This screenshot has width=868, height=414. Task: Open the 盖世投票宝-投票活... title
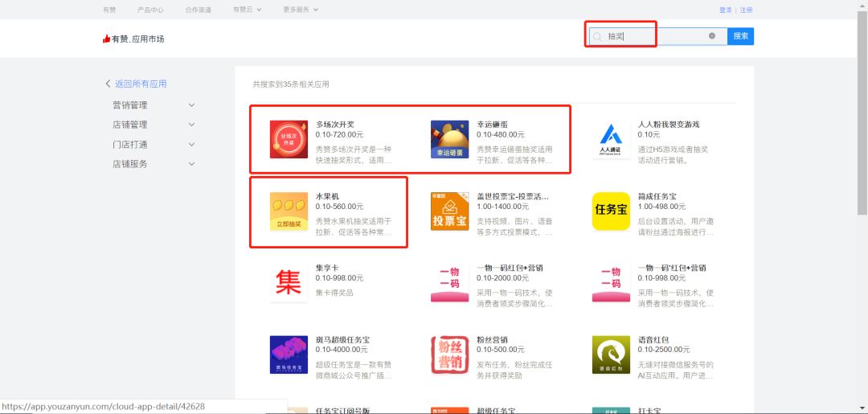pyautogui.click(x=513, y=196)
